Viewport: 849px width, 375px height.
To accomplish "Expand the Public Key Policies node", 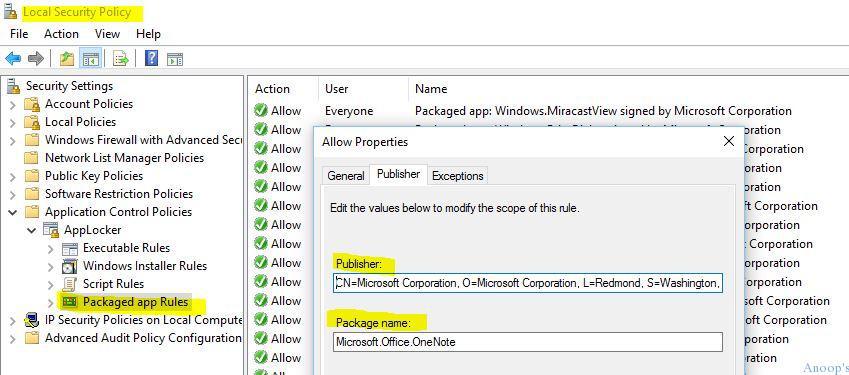I will [x=13, y=176].
